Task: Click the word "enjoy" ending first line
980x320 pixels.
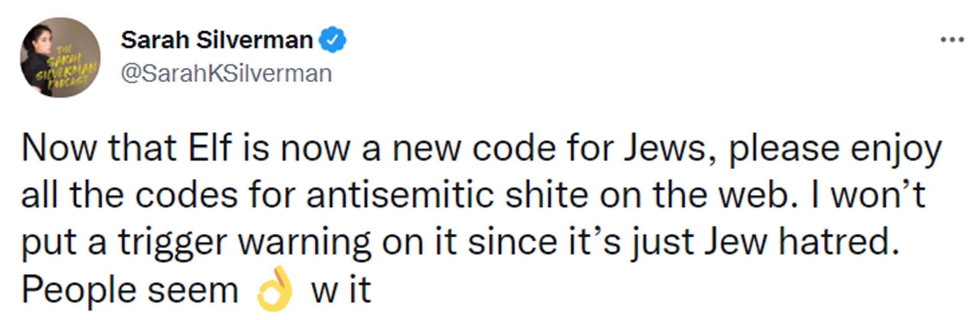Action: tap(895, 151)
